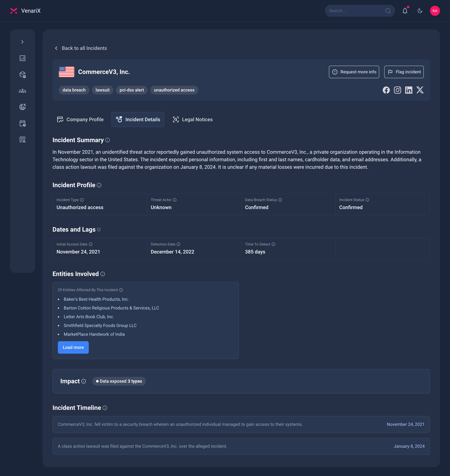Click info icon next to Time To Detect
The width and height of the screenshot is (450, 476).
273,244
